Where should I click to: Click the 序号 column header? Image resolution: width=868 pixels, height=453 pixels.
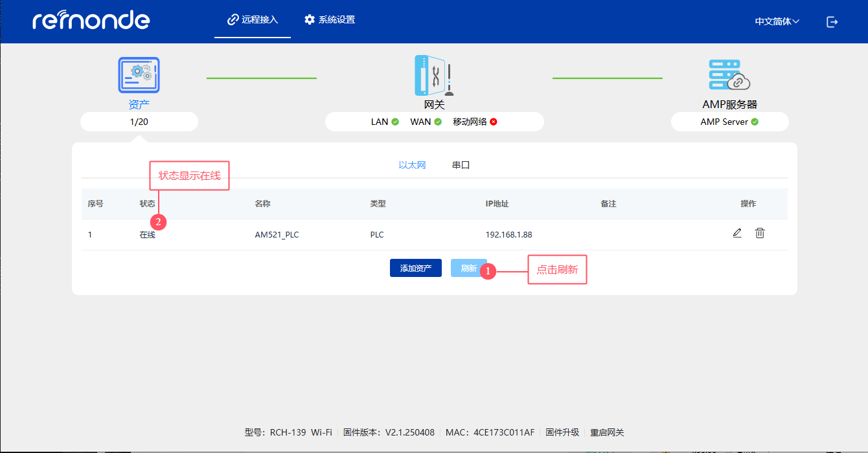pos(96,204)
